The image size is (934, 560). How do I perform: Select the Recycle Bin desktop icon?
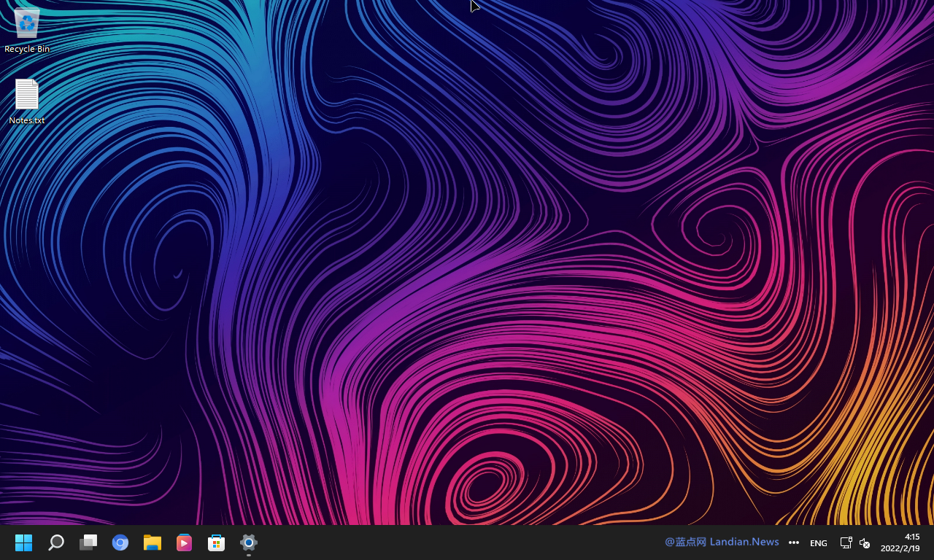[27, 29]
